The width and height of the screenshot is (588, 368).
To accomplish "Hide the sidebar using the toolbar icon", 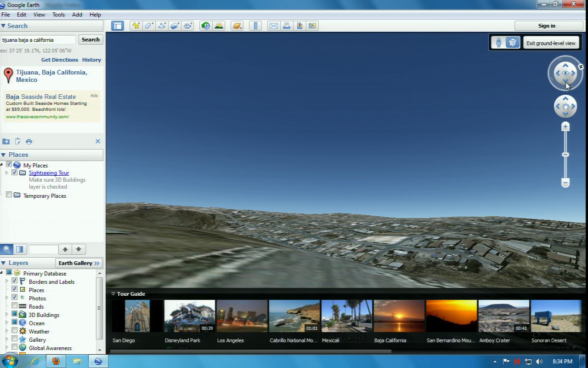I will pyautogui.click(x=118, y=26).
